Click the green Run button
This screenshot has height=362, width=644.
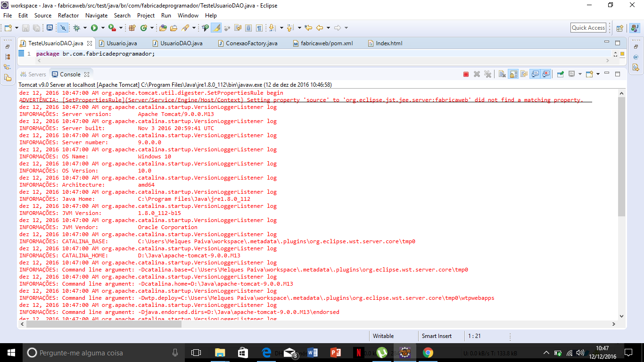point(94,28)
